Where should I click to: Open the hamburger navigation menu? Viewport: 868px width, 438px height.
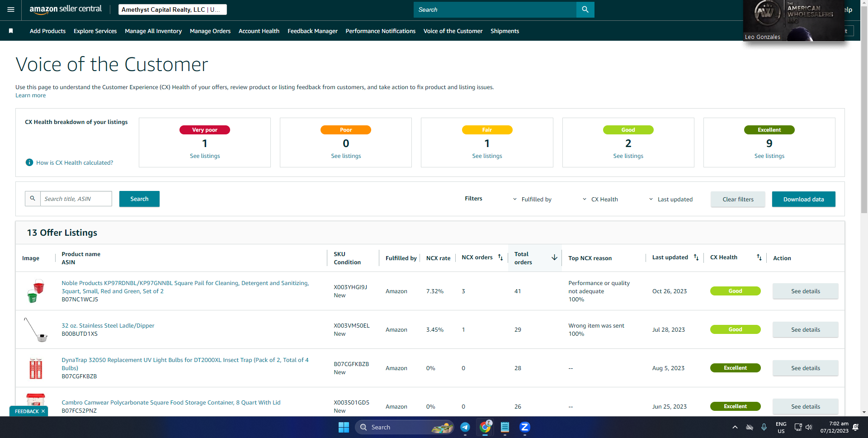pos(11,10)
